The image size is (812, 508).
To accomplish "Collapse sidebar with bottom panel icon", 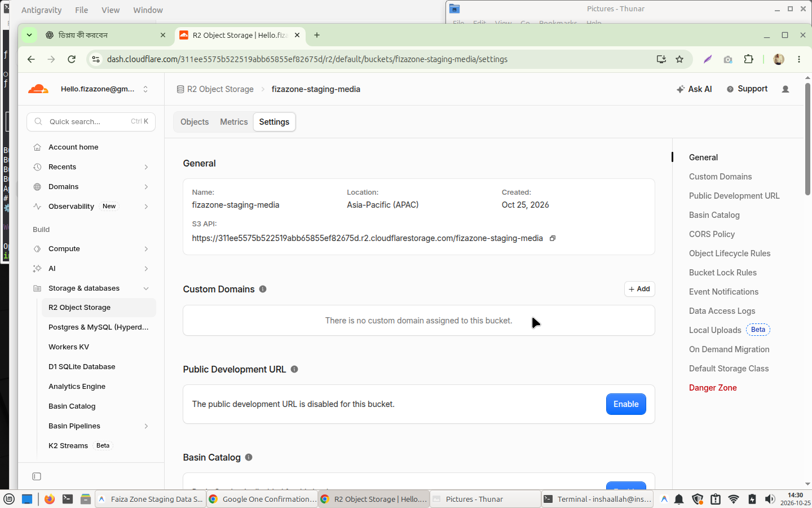I will [37, 476].
